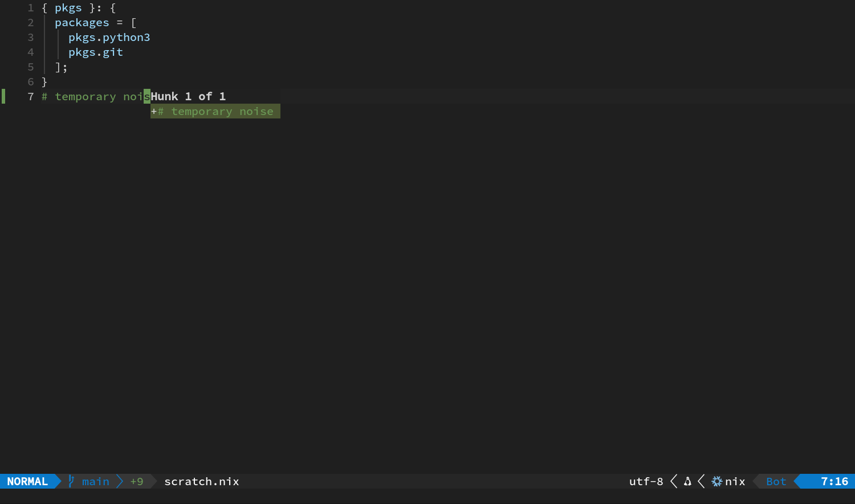Click the utf-8 encoding label

click(646, 481)
